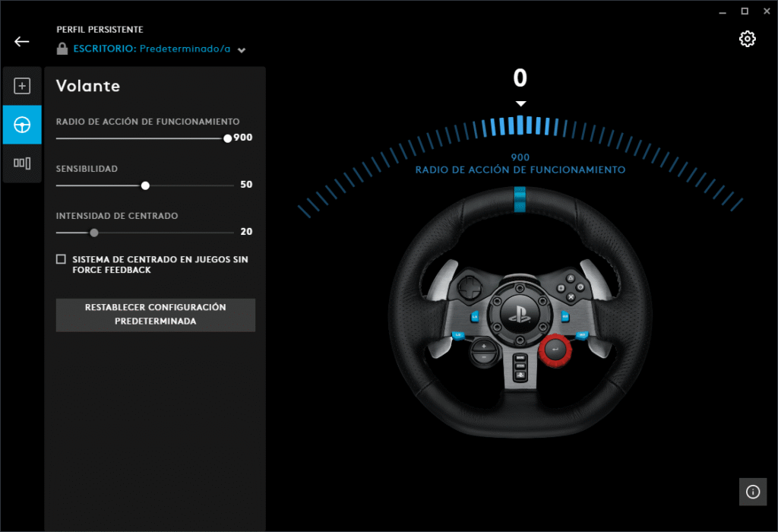
Task: Select the D-pad on the wheel image
Action: point(469,287)
